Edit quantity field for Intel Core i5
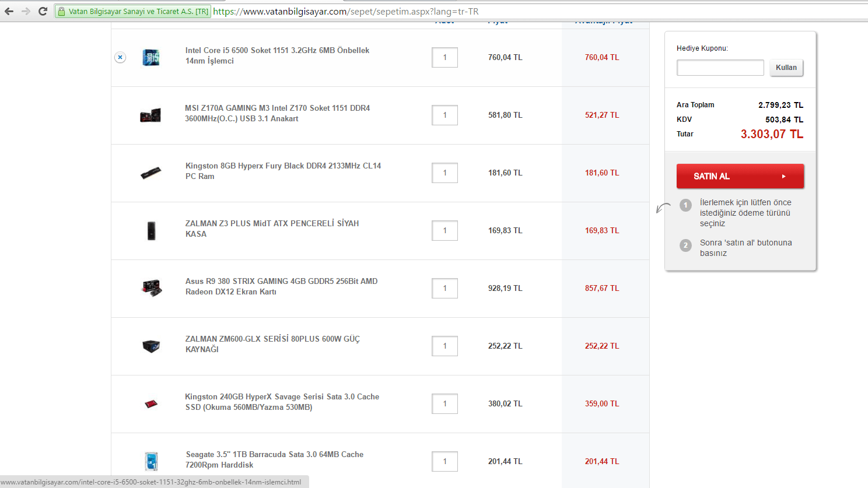This screenshot has width=868, height=488. click(x=444, y=57)
